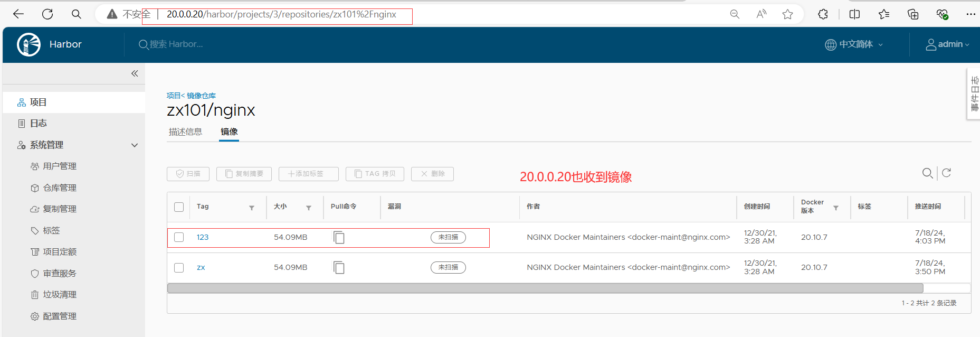Click the browser back arrow
980x337 pixels.
(x=18, y=14)
